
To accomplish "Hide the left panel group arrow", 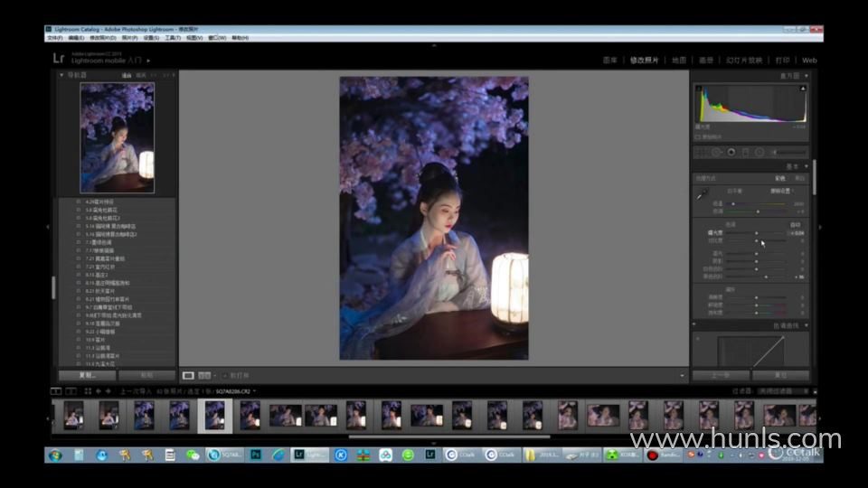I will click(x=48, y=227).
